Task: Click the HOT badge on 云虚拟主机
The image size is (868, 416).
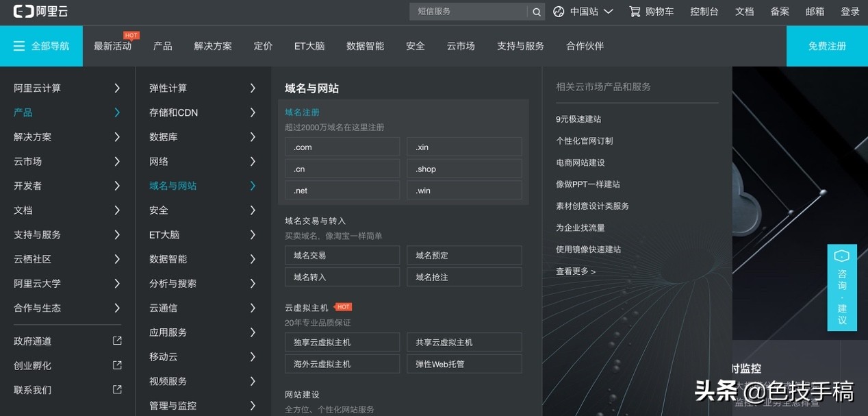Action: pyautogui.click(x=342, y=307)
